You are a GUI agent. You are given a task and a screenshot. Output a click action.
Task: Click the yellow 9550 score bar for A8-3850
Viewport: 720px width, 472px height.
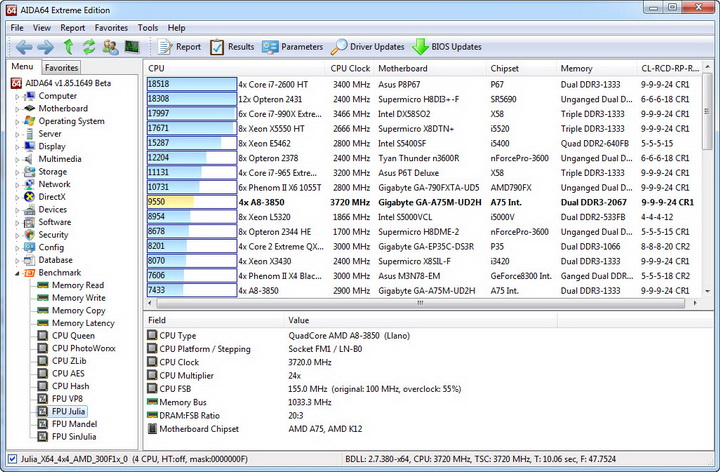[x=191, y=202]
